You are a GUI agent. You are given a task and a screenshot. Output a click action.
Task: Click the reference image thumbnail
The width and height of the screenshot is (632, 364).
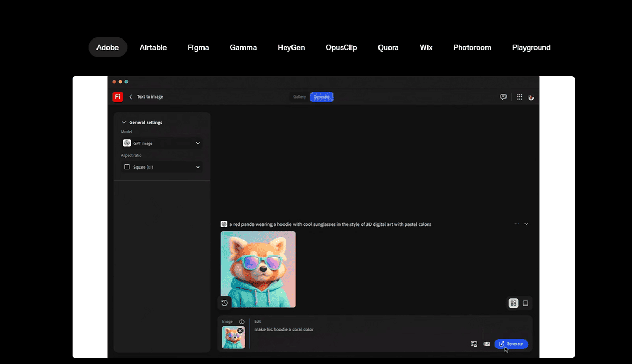coord(233,338)
